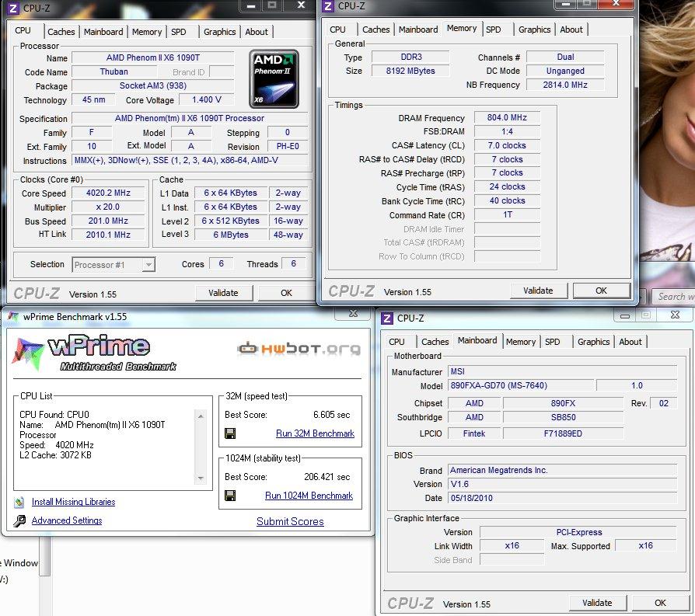Click Submit Scores link

[290, 521]
